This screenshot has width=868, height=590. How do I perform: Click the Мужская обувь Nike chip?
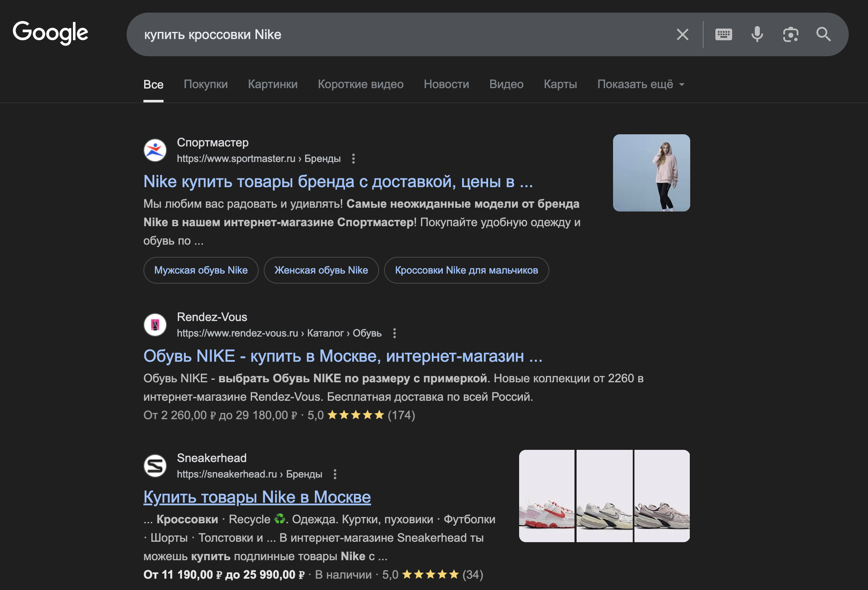201,270
